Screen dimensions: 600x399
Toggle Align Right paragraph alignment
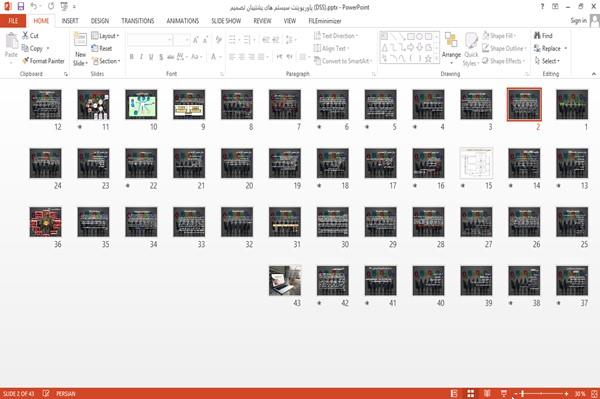[x=251, y=57]
